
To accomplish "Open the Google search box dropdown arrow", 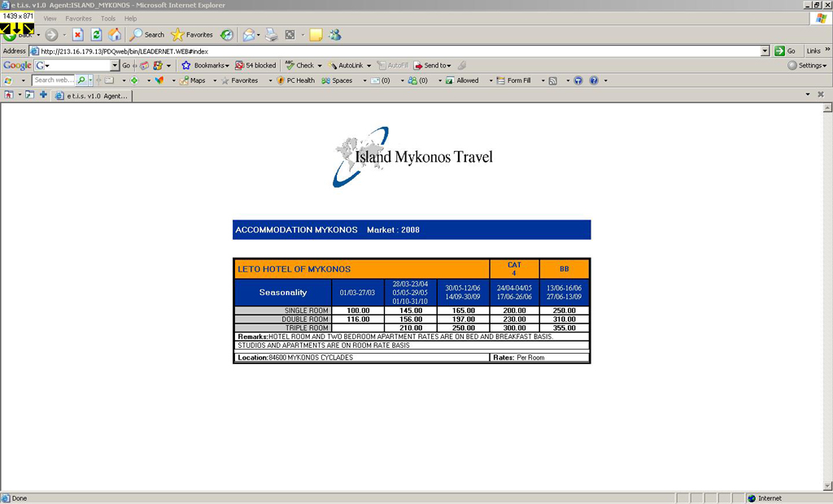I will (x=114, y=65).
